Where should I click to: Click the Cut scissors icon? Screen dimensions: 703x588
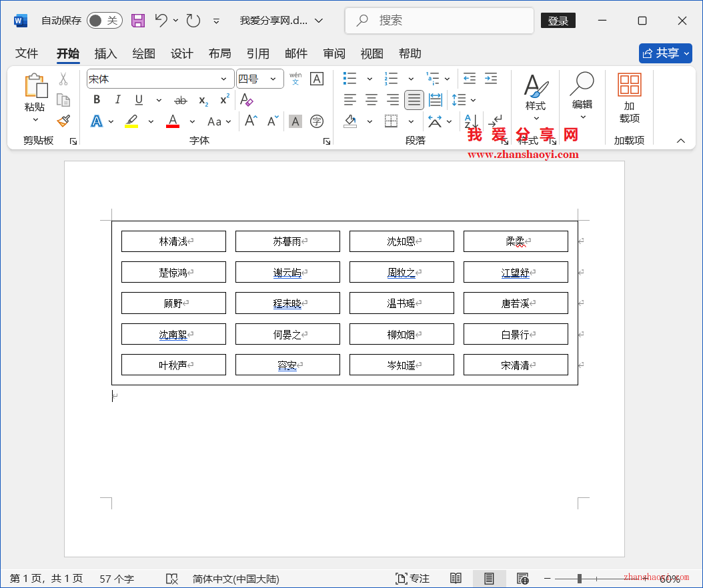pyautogui.click(x=63, y=79)
